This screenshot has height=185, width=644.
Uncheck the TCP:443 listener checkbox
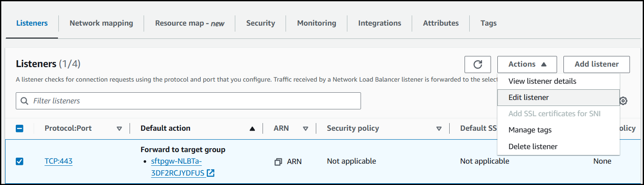coord(20,162)
